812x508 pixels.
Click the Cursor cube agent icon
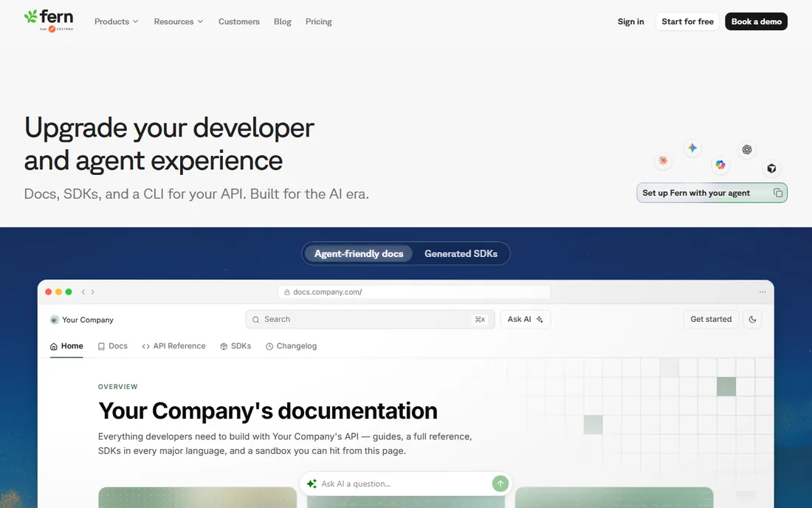pos(771,168)
